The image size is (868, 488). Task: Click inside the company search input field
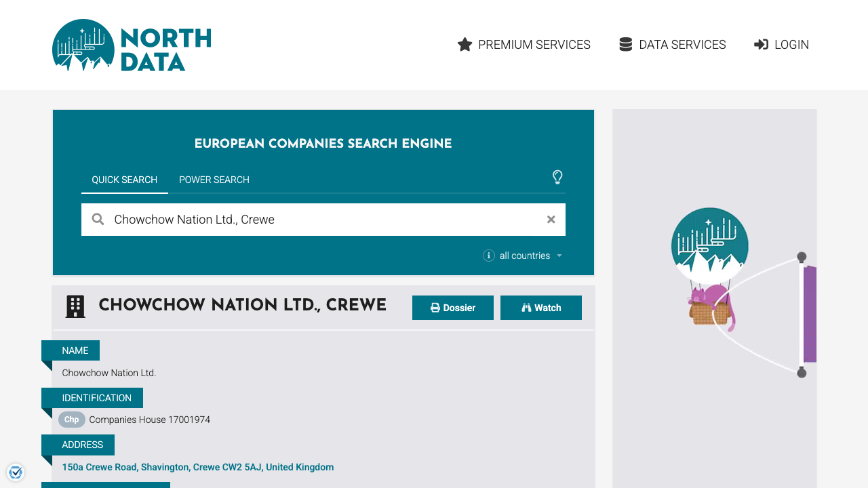(305, 219)
